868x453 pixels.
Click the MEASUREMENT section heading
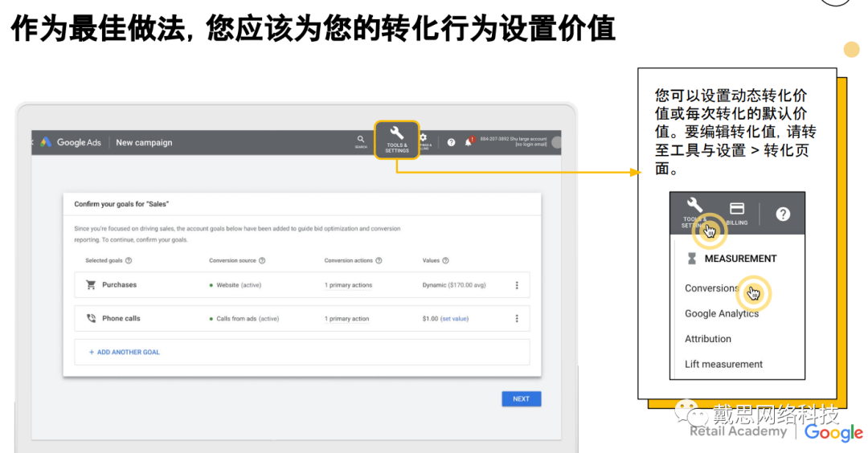click(x=740, y=259)
